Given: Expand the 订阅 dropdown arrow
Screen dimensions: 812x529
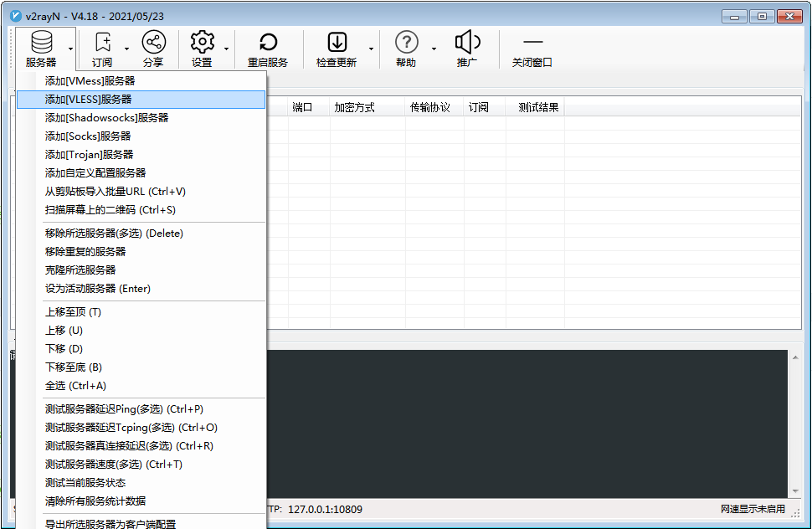Looking at the screenshot, I should 127,49.
